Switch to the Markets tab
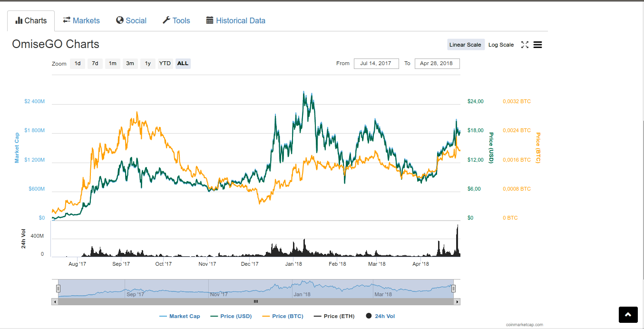 pos(81,21)
